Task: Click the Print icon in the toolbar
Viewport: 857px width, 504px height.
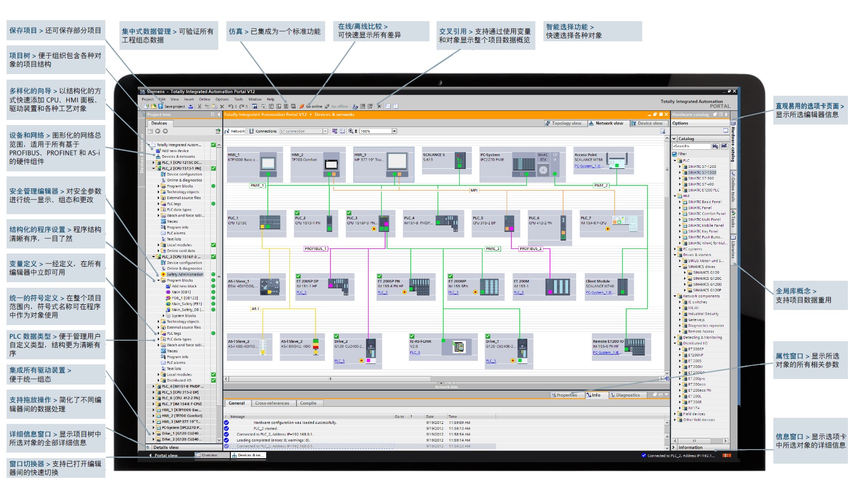Action: coord(191,106)
